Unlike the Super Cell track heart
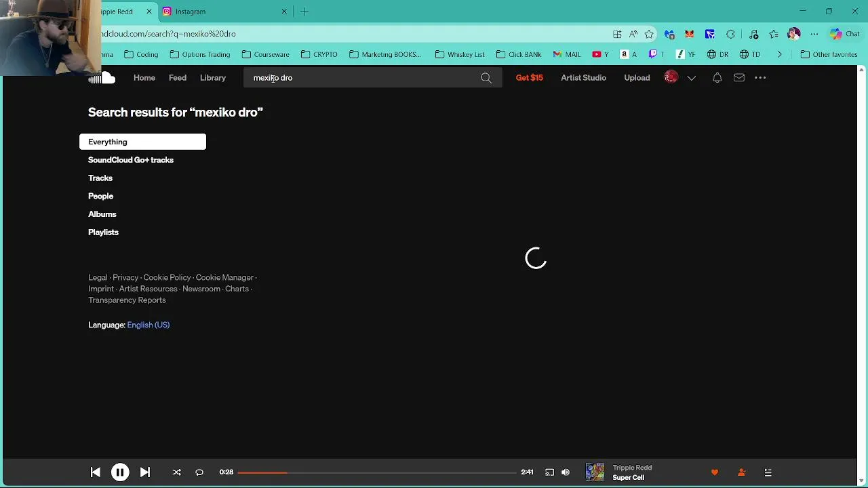 pos(714,472)
